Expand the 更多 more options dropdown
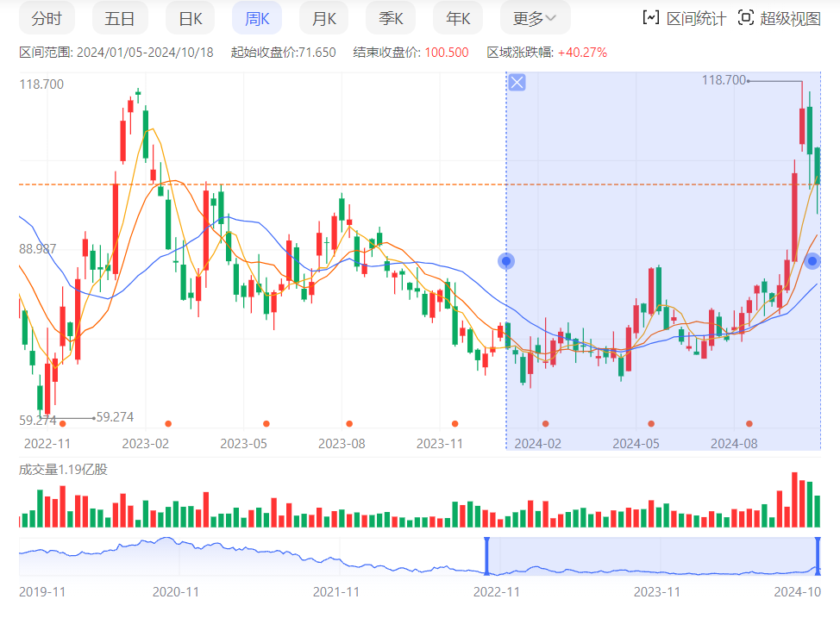Viewport: 840px width, 618px height. 533,18
